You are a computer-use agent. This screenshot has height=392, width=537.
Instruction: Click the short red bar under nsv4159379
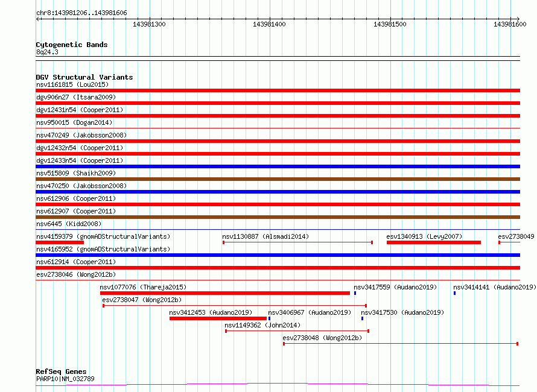click(60, 242)
